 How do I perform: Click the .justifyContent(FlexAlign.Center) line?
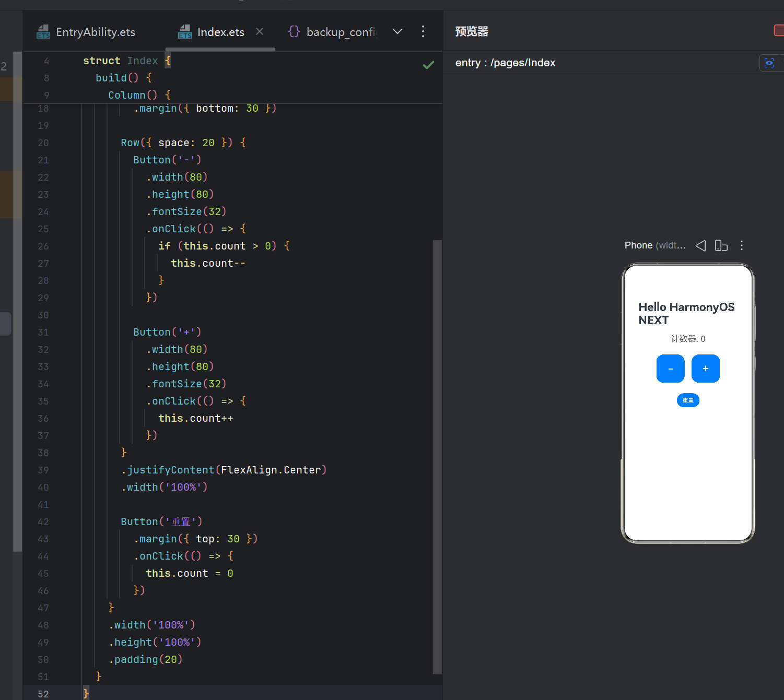224,470
